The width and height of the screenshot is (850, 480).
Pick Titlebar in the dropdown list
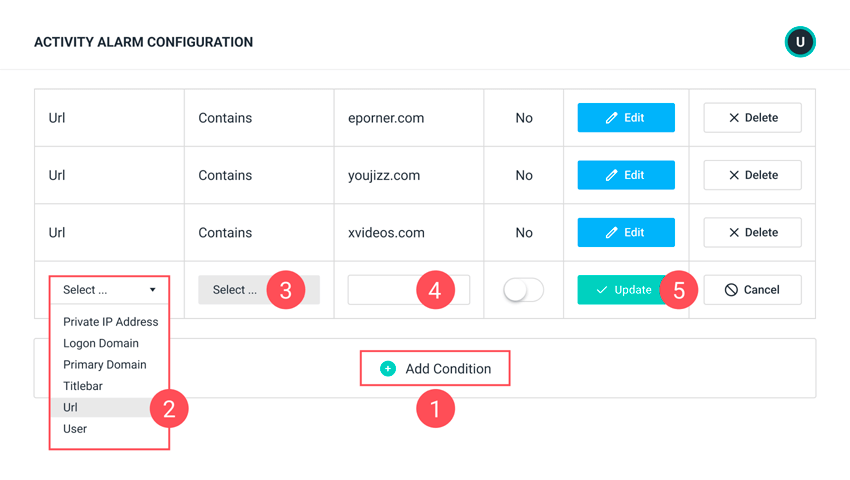(x=83, y=386)
